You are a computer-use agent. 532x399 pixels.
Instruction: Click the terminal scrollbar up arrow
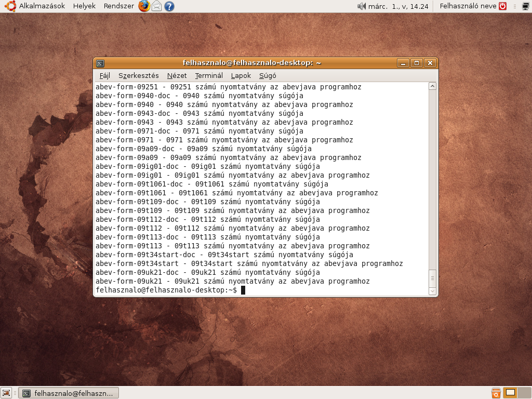432,86
